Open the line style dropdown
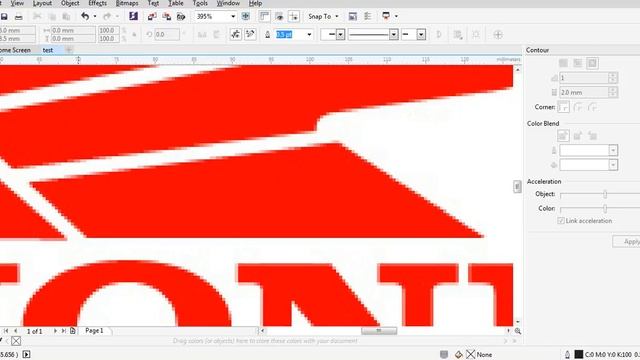Image resolution: width=640 pixels, height=360 pixels. [393, 35]
